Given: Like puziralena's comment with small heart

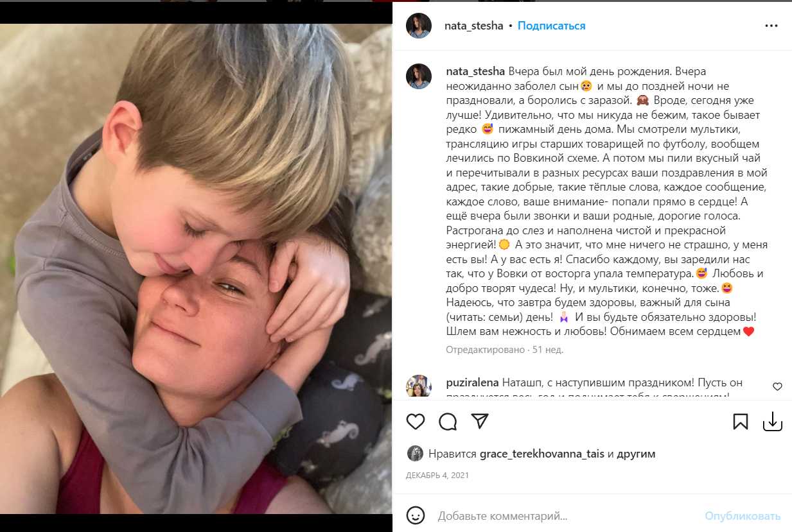Looking at the screenshot, I should pos(777,386).
